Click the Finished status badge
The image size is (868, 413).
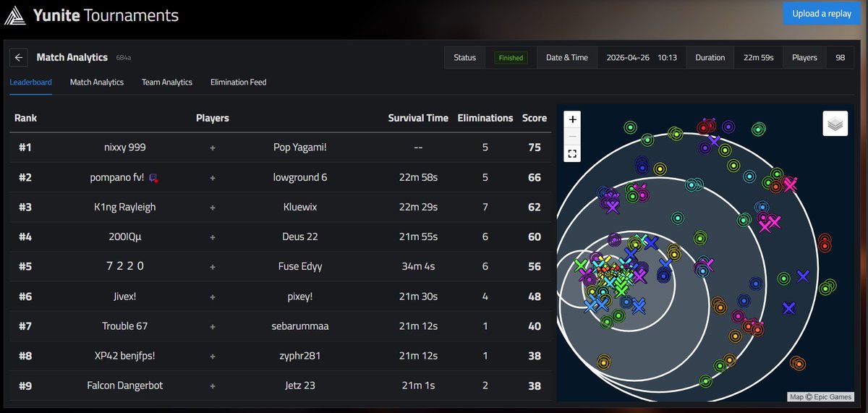[x=511, y=58]
